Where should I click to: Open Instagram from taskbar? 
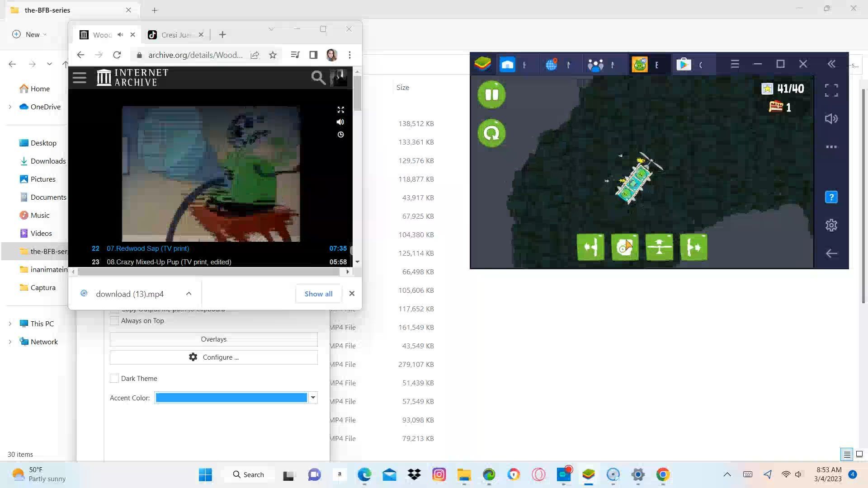tap(439, 474)
